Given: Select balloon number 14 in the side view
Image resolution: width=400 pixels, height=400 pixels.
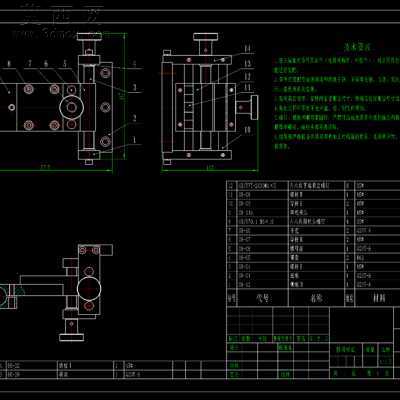Looking at the screenshot, I should click(247, 49).
